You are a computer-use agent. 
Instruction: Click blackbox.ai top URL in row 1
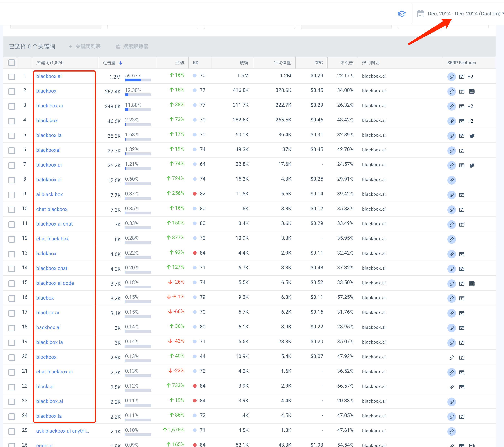pyautogui.click(x=374, y=76)
